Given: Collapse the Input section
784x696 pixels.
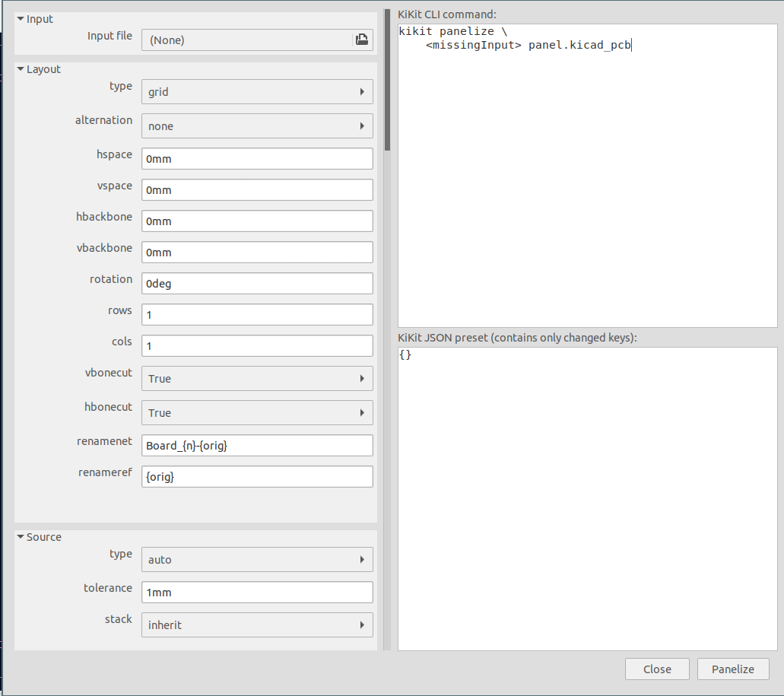Looking at the screenshot, I should pyautogui.click(x=21, y=19).
